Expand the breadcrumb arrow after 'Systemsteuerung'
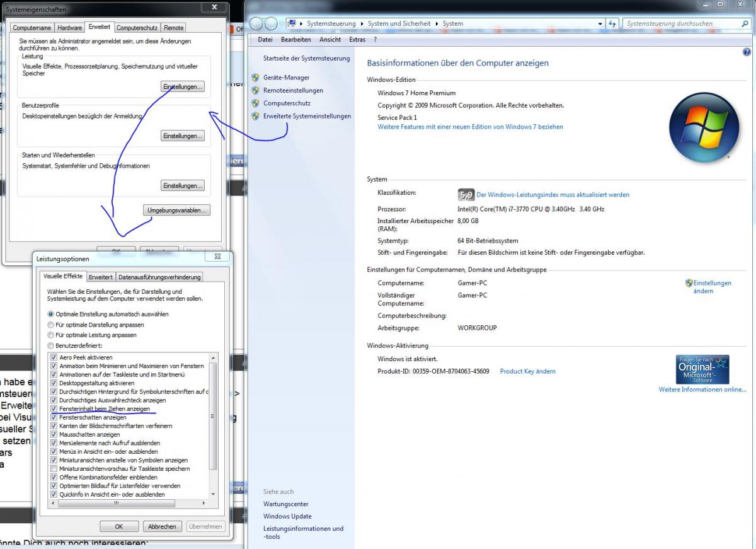This screenshot has height=549, width=756. point(362,24)
